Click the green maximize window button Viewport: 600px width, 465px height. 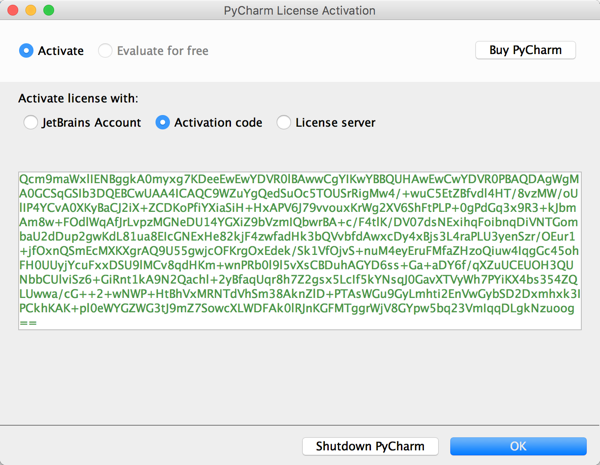point(49,10)
